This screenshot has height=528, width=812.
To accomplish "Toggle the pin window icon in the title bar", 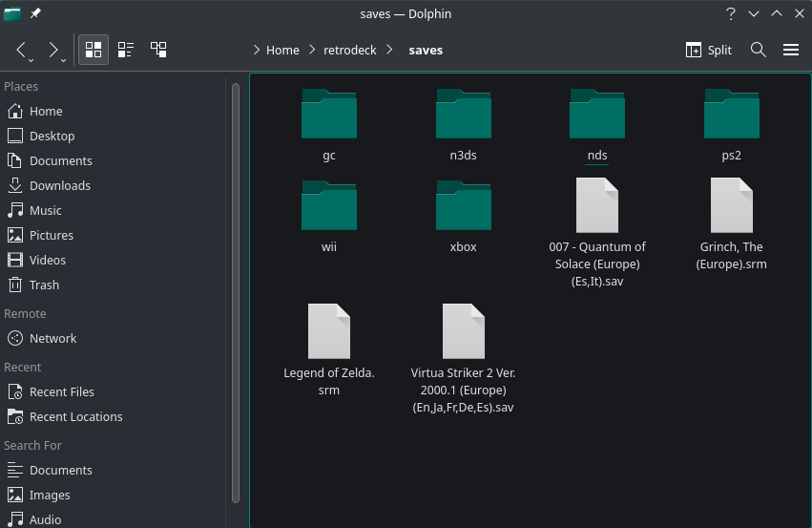I will (x=35, y=13).
